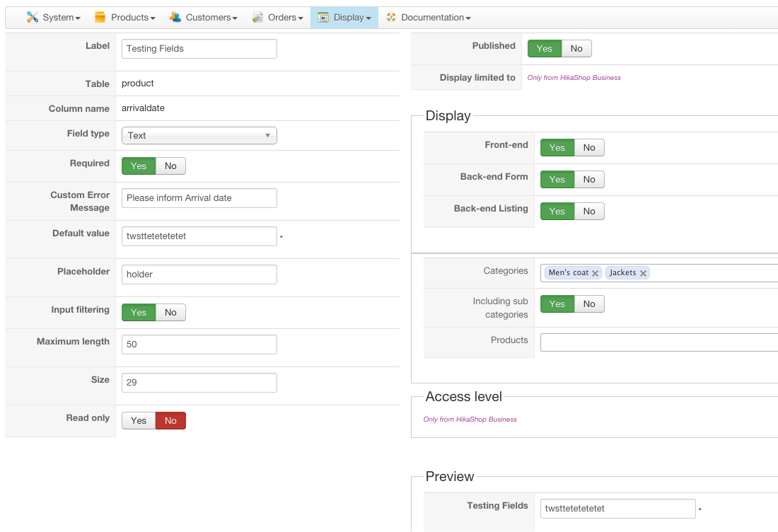Disable Front-end display with No
The image size is (778, 532).
point(589,147)
